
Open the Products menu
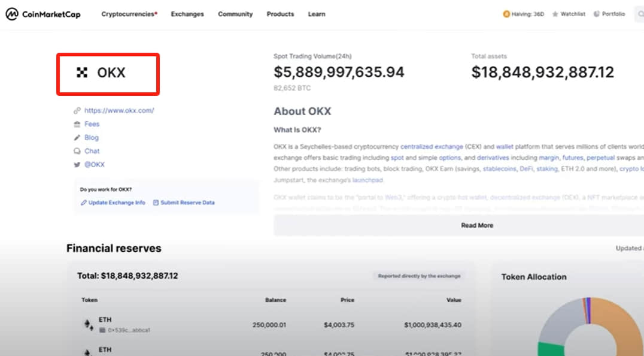pos(281,14)
